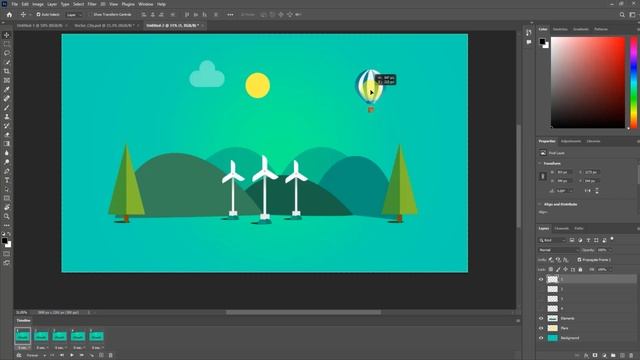Select the Gradient tool
The image size is (640, 360).
click(7, 144)
